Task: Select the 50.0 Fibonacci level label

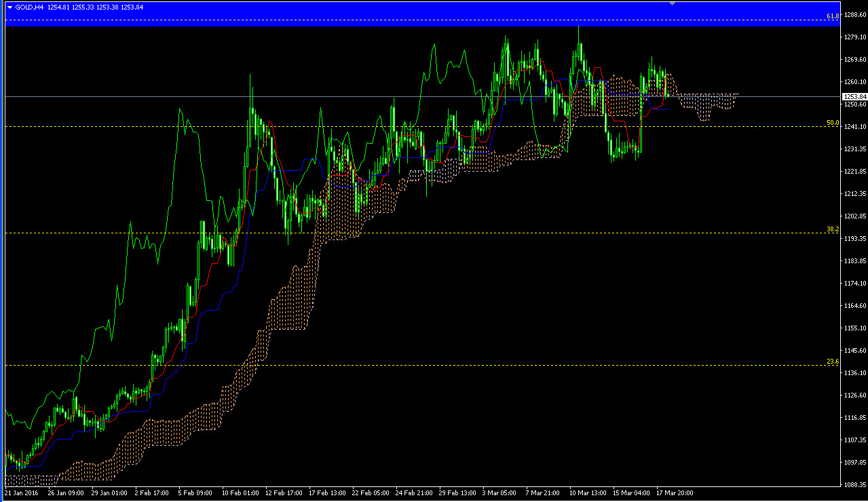Action: point(833,123)
